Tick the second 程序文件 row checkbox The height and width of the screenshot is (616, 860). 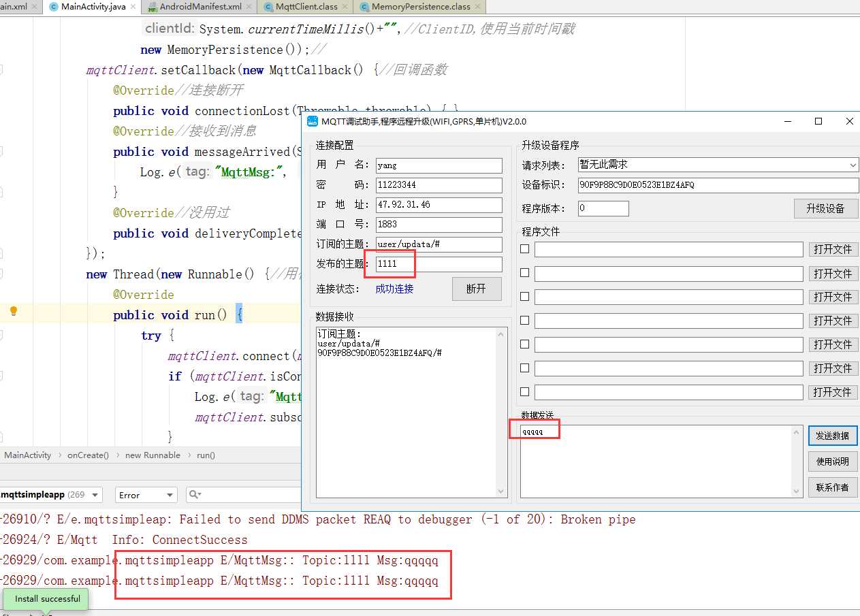pyautogui.click(x=524, y=273)
